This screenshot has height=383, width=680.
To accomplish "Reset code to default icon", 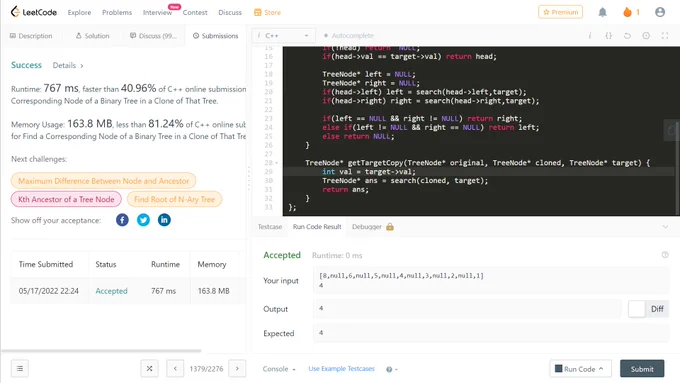I will tap(627, 36).
